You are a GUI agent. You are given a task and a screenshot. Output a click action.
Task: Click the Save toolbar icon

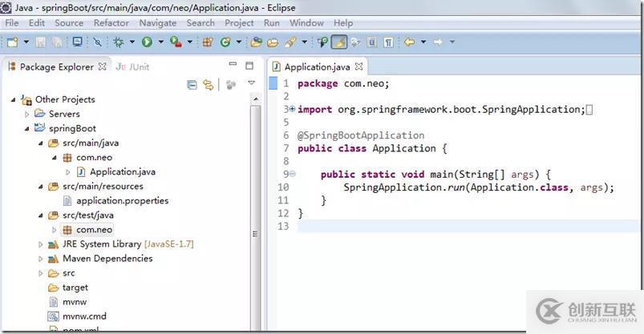pyautogui.click(x=40, y=42)
